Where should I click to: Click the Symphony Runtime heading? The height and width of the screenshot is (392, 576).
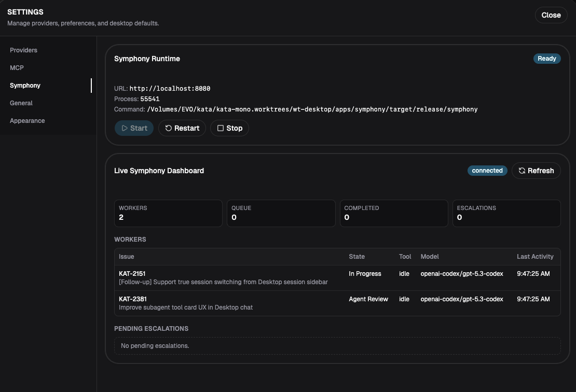point(147,59)
